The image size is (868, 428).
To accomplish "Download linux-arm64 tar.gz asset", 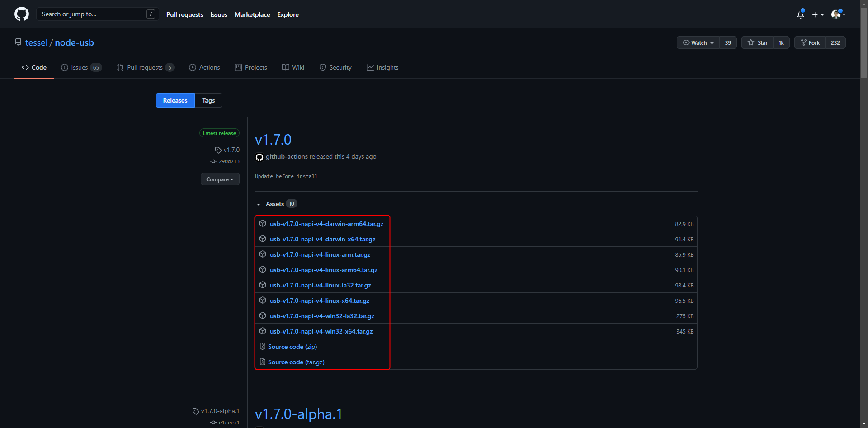I will point(324,270).
